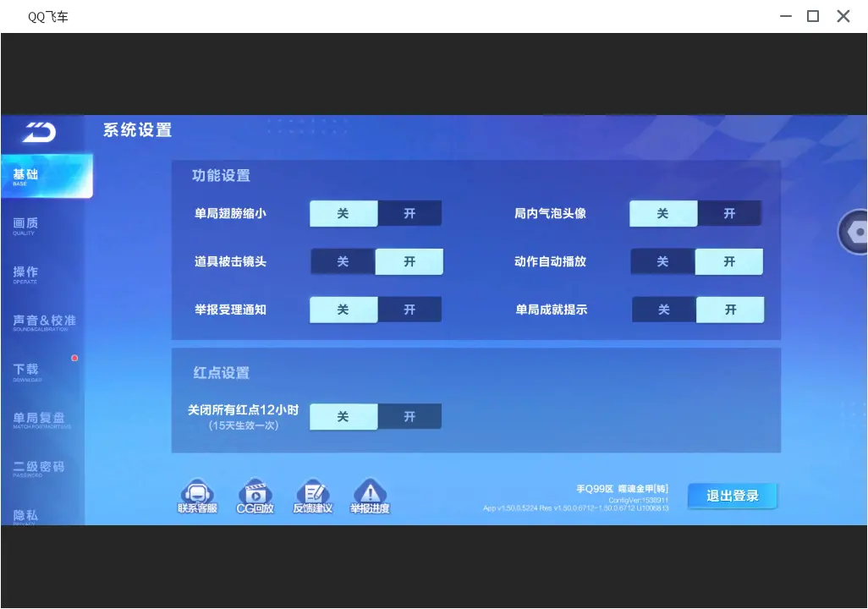Open the 联系客服 customer service icon
The image size is (868, 609).
tap(197, 496)
